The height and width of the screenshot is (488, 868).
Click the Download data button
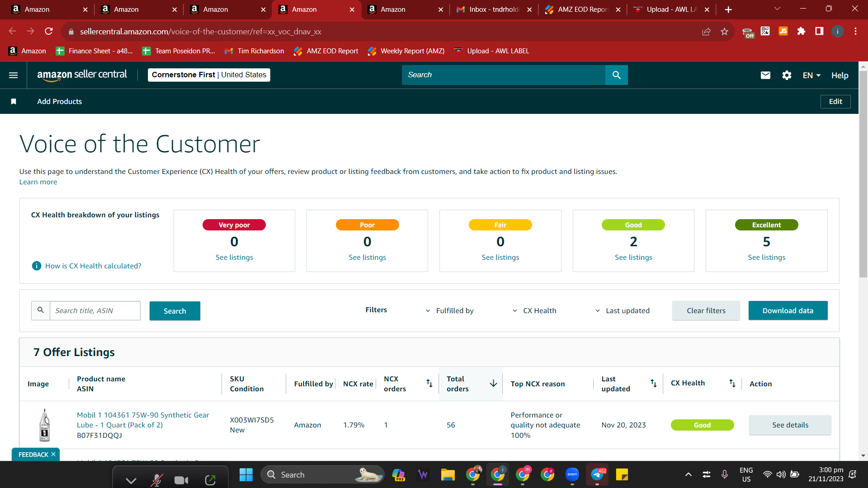point(788,310)
